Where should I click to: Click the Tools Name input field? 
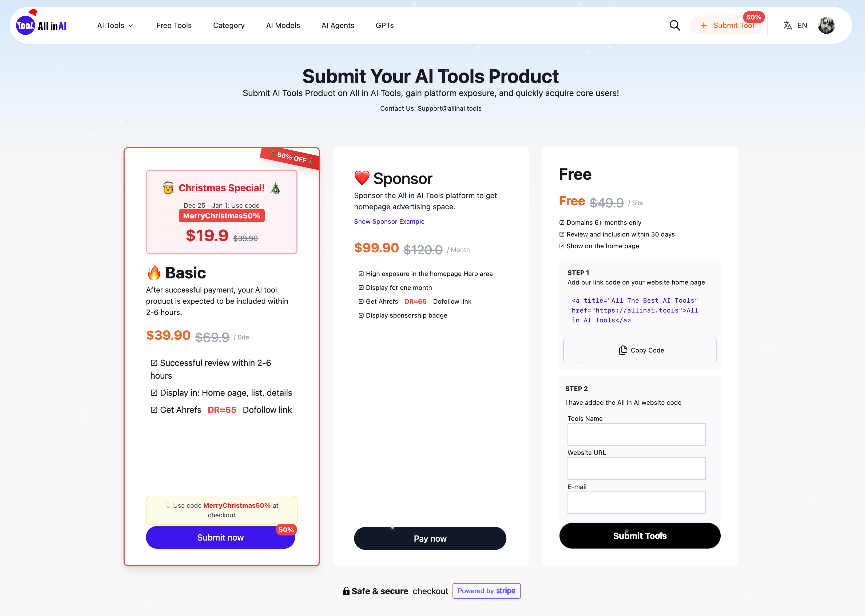pos(636,434)
